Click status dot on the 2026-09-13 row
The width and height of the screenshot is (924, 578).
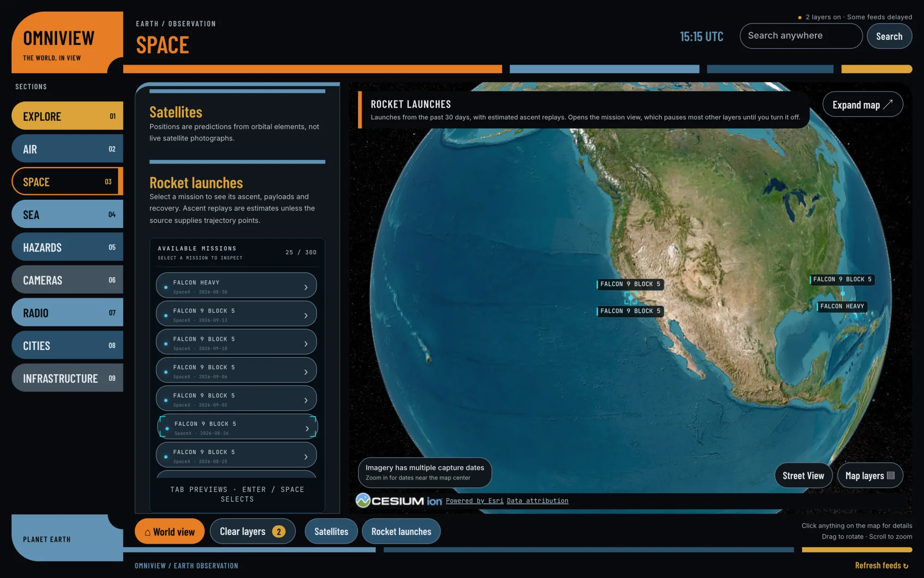coord(166,316)
